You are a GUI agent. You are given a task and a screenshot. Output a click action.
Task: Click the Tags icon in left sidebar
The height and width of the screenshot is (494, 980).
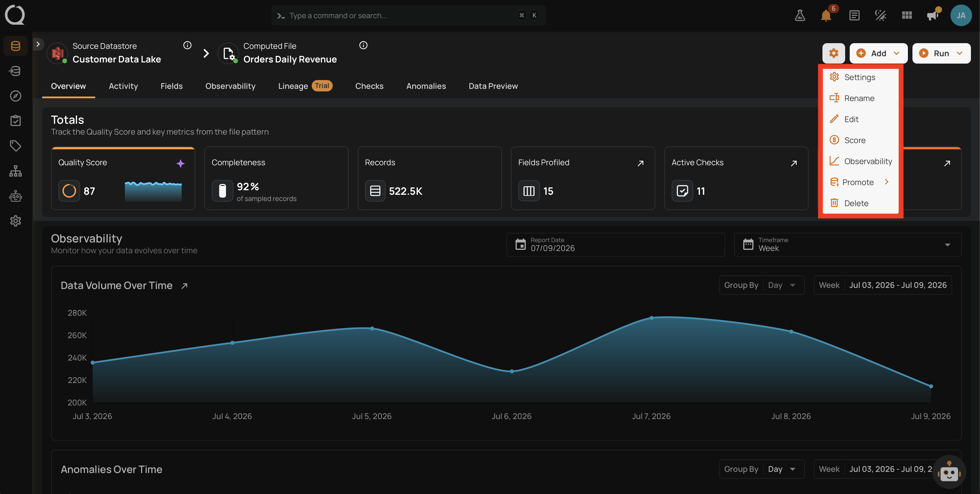point(16,146)
